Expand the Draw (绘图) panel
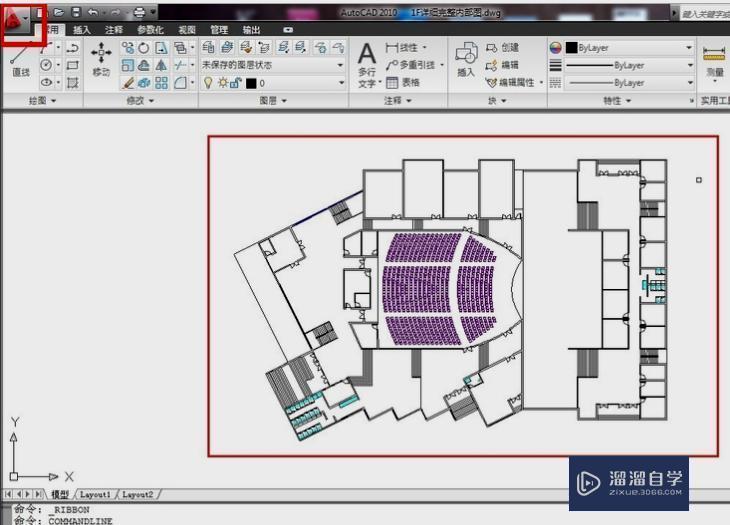The width and height of the screenshot is (730, 525). pyautogui.click(x=42, y=101)
